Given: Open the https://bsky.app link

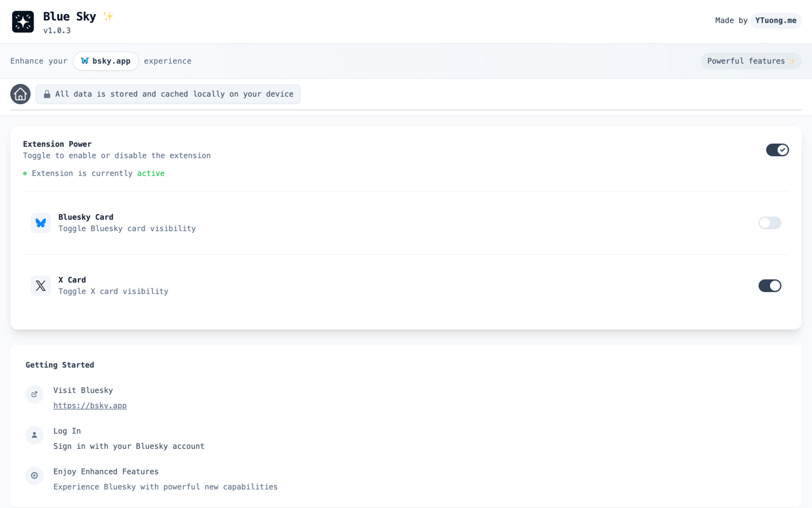Looking at the screenshot, I should coord(90,406).
